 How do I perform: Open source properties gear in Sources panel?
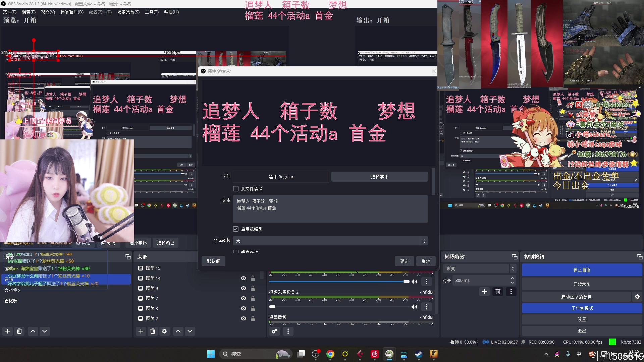[x=164, y=331]
